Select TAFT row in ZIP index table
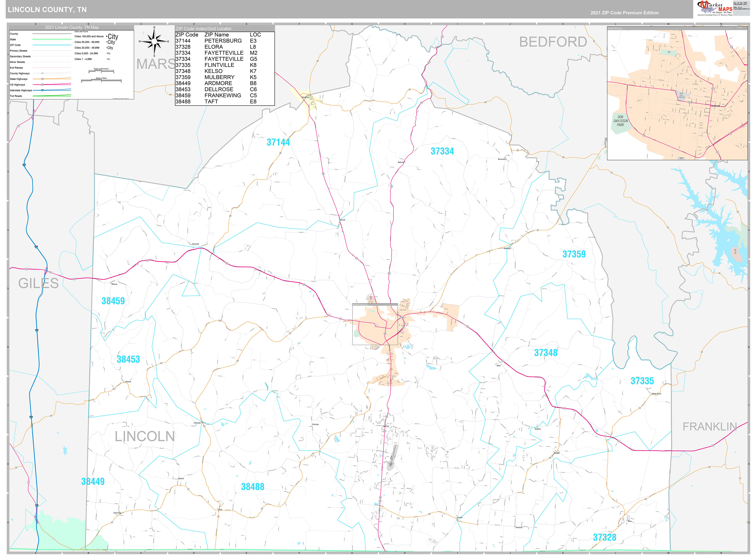Screen dimensions: 756x555 pyautogui.click(x=225, y=101)
